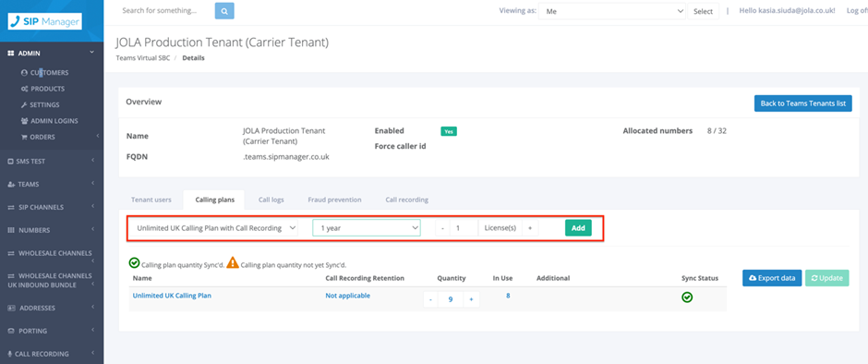The width and height of the screenshot is (868, 364).
Task: Switch to the Call logs tab
Action: click(271, 200)
